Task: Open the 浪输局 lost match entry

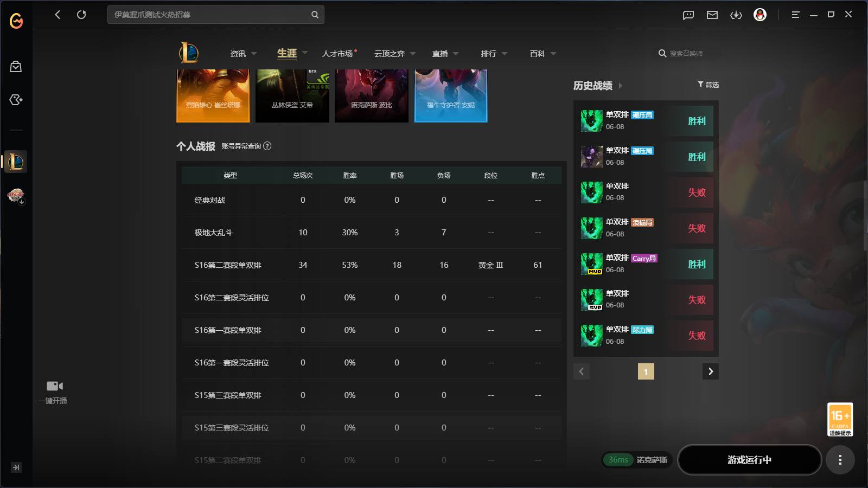Action: click(646, 228)
